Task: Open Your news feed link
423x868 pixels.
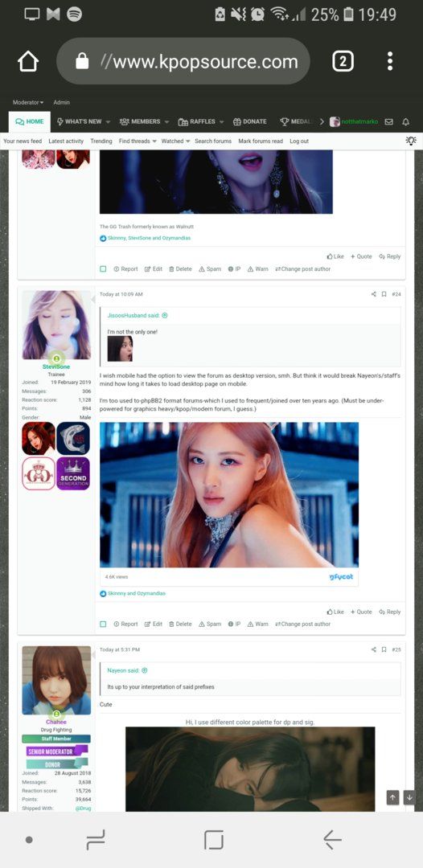Action: 23,141
